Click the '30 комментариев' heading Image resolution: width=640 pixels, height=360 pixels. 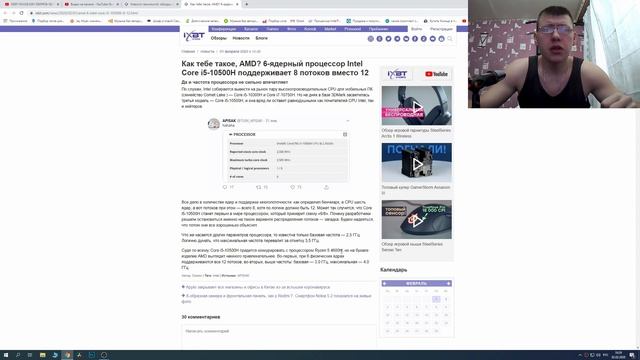pyautogui.click(x=201, y=317)
